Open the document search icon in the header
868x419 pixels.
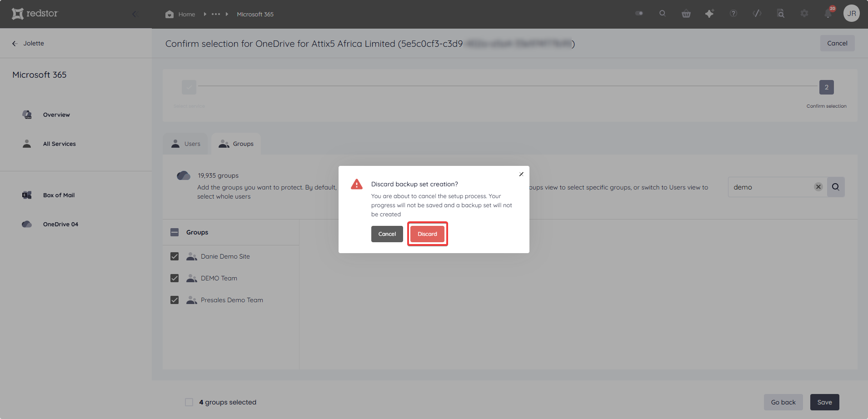(781, 14)
